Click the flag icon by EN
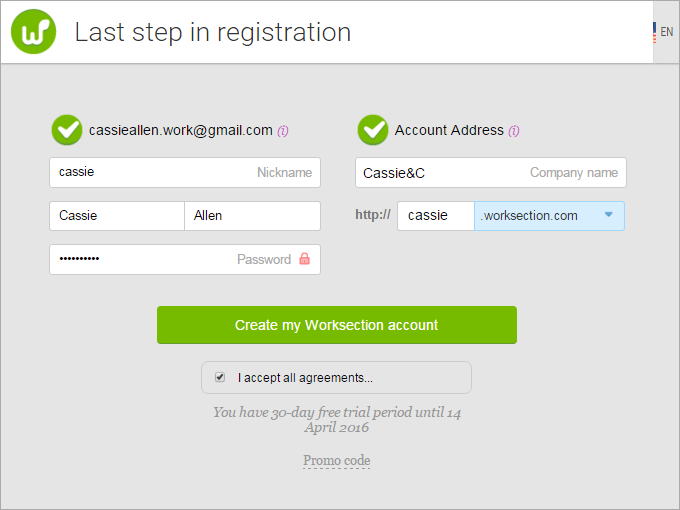680x510 pixels. tap(654, 32)
